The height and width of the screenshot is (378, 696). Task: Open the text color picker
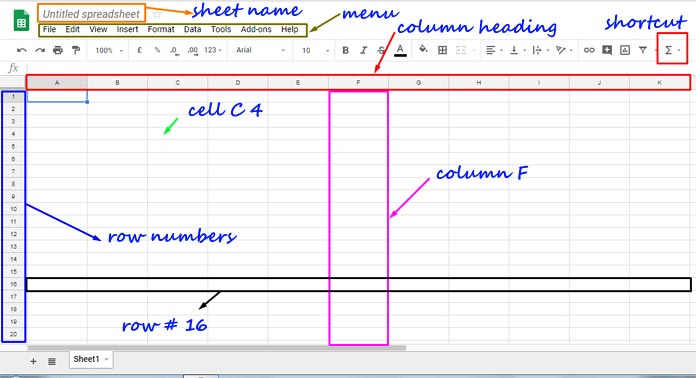point(400,50)
